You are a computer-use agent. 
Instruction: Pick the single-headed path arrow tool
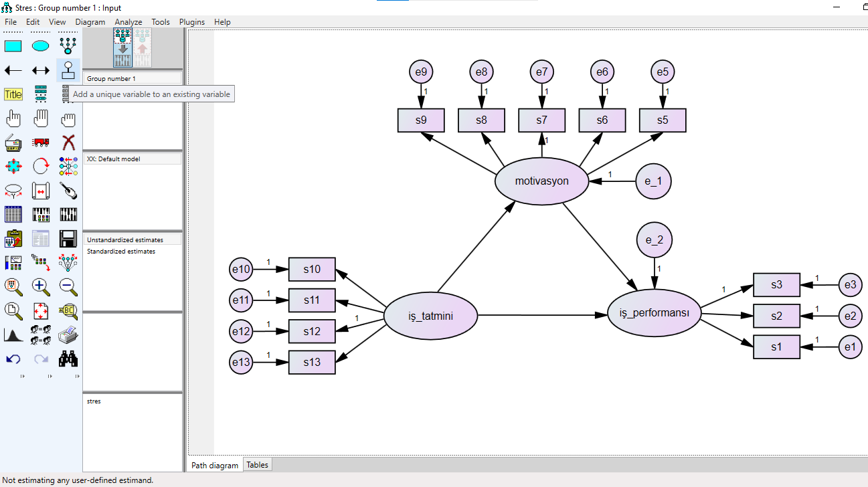tap(13, 70)
